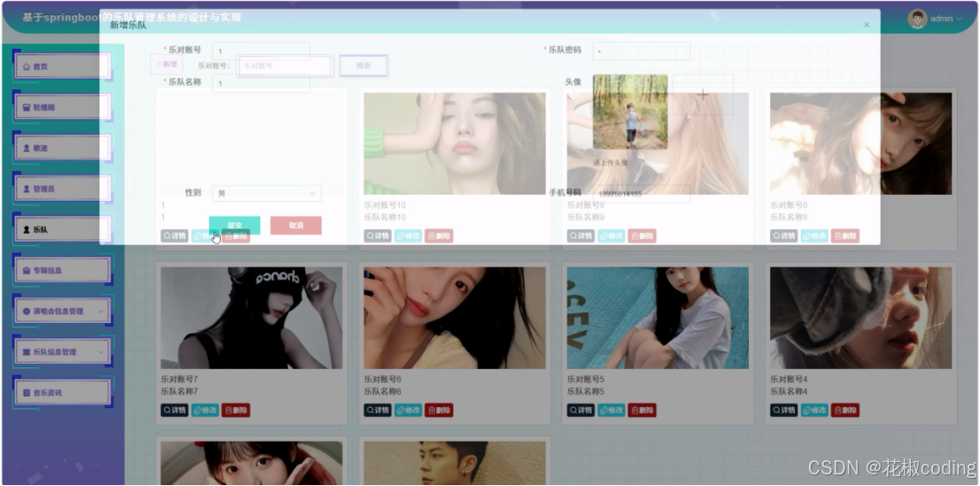The height and width of the screenshot is (486, 980).
Task: Click the photo of 乐对账号7 card
Action: tap(252, 318)
